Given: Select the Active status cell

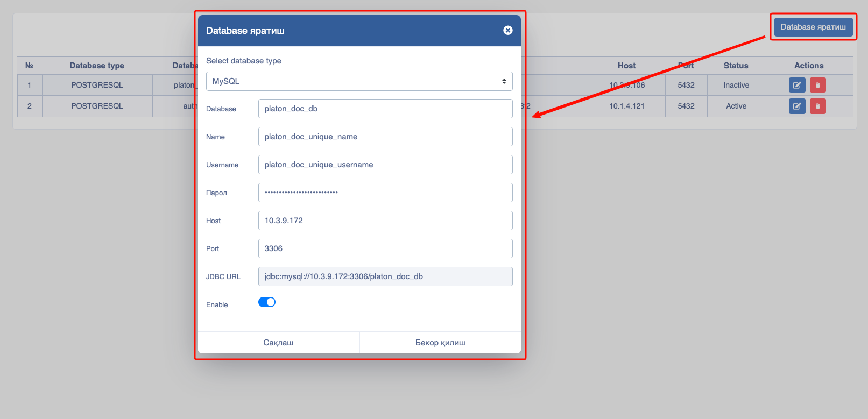Looking at the screenshot, I should click(x=736, y=106).
